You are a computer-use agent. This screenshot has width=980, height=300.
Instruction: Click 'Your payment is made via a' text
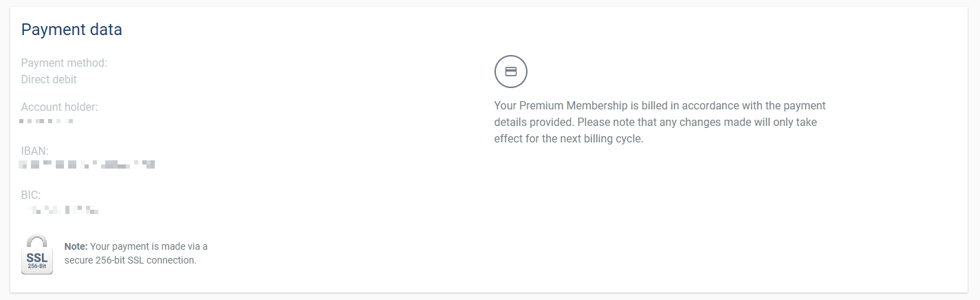[149, 246]
